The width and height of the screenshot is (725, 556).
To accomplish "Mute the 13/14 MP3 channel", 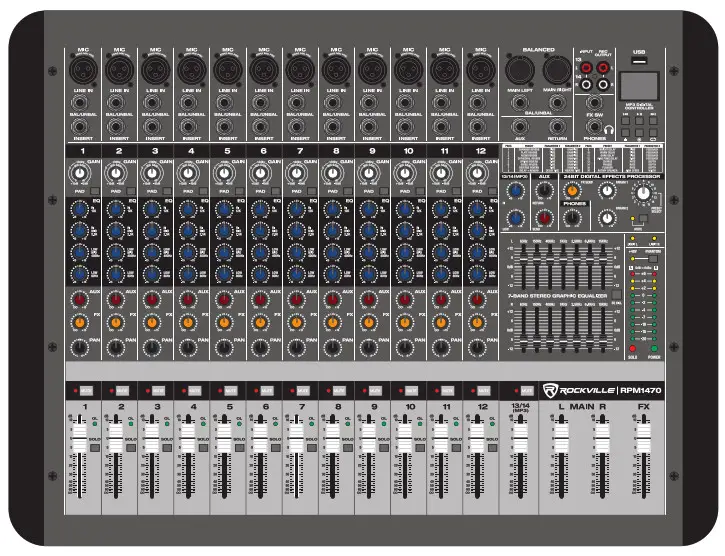I will [527, 391].
